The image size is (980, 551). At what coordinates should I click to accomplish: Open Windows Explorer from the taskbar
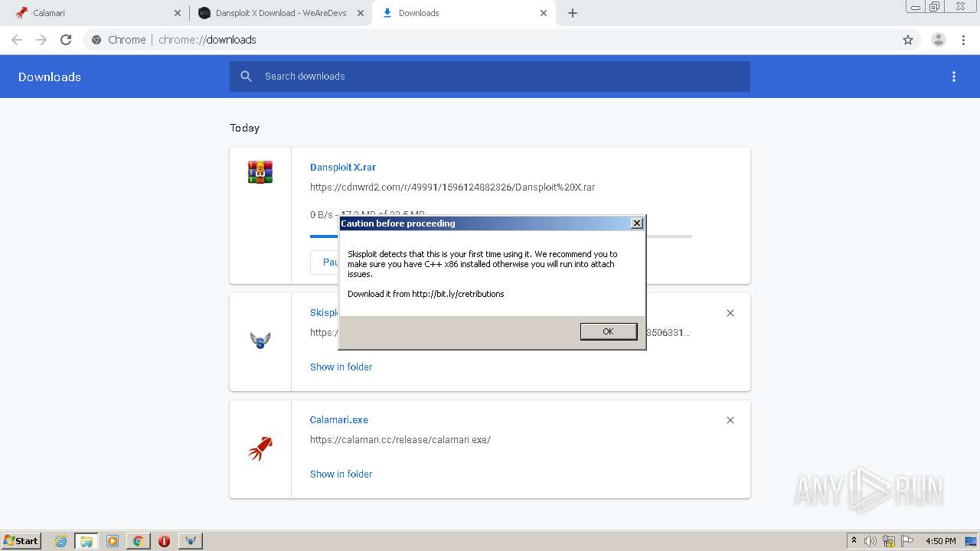pyautogui.click(x=86, y=541)
